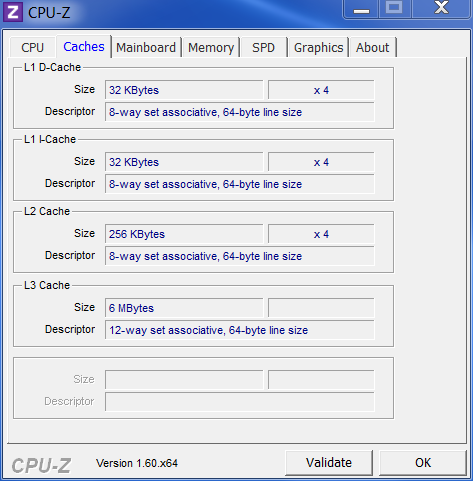Click the L2 Cache descriptor field
Viewport: 473px width, 481px height.
(x=240, y=256)
